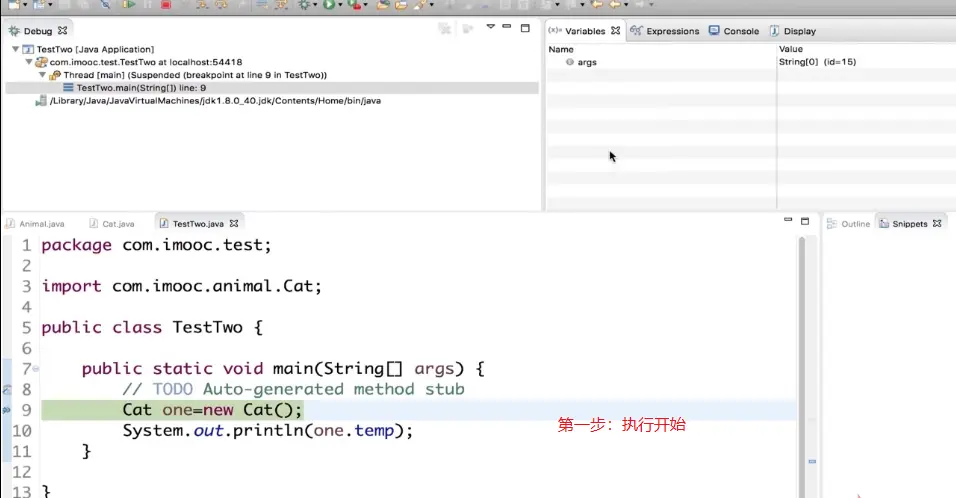Image resolution: width=956 pixels, height=498 pixels.
Task: Click the Open Type icon in toolbar
Action: [x=382, y=5]
